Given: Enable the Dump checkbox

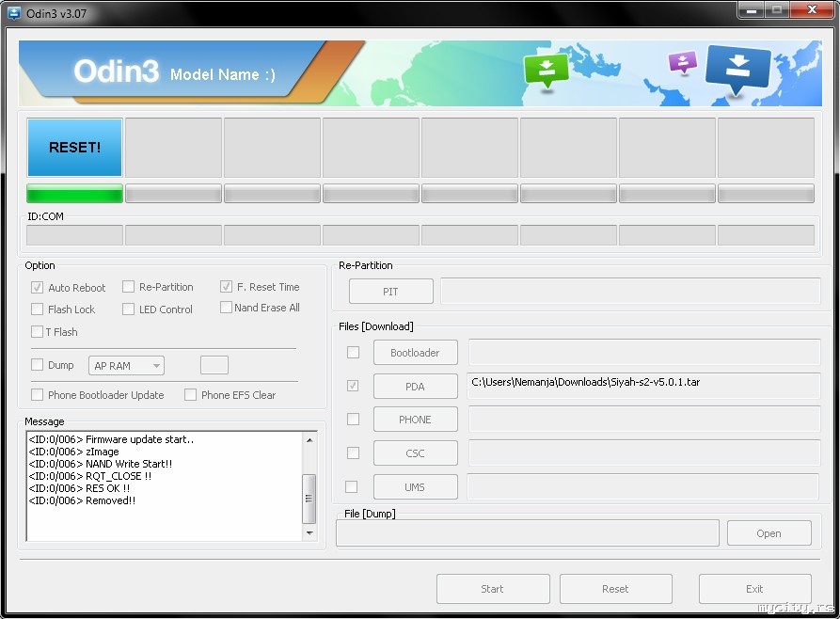Looking at the screenshot, I should [37, 365].
